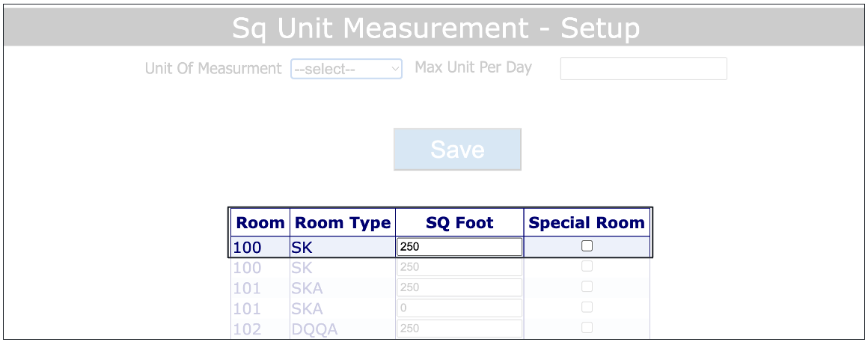
Task: Select SQ Foot field of first 101 SKA row
Action: 459,287
